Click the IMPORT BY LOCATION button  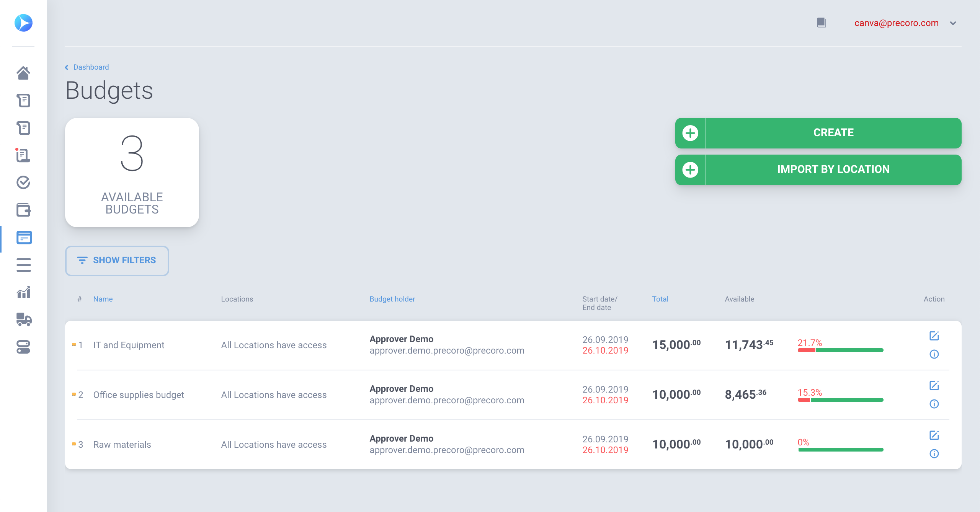[818, 170]
